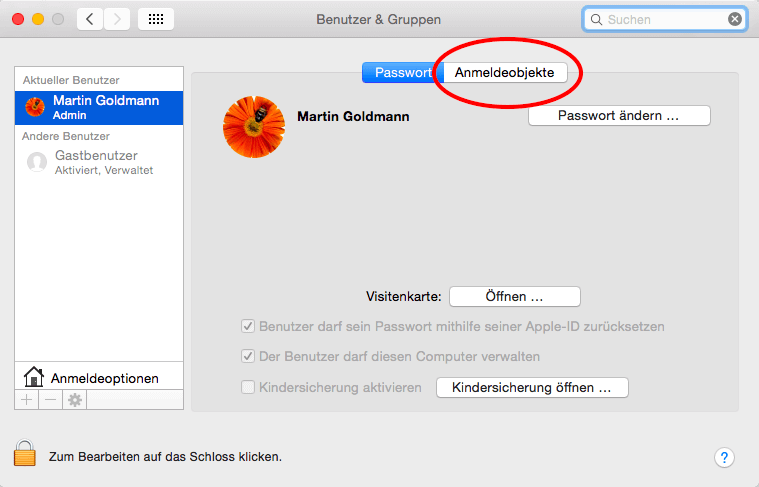Click the 'Aktueller Benutzer' heading

pos(71,80)
